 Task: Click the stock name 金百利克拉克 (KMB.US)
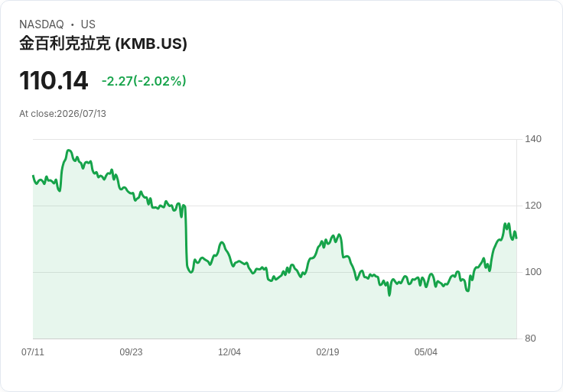coord(103,44)
